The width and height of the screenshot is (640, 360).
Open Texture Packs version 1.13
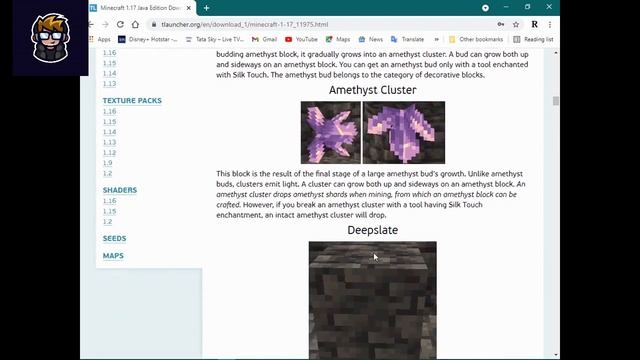(x=109, y=142)
